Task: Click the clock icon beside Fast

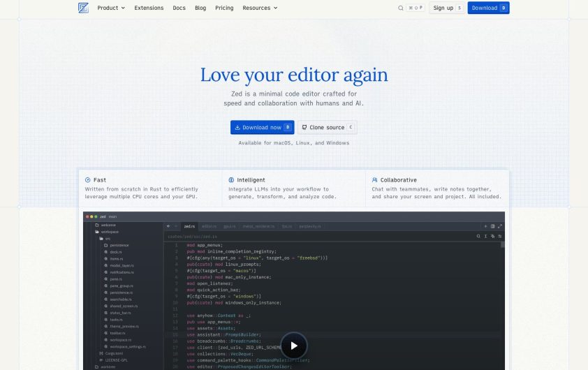Action: [x=88, y=180]
